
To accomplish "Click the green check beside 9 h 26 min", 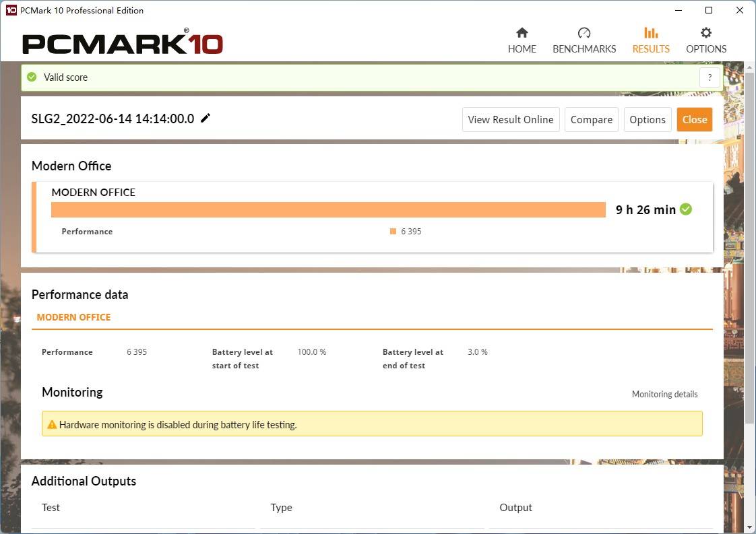I will [x=686, y=209].
